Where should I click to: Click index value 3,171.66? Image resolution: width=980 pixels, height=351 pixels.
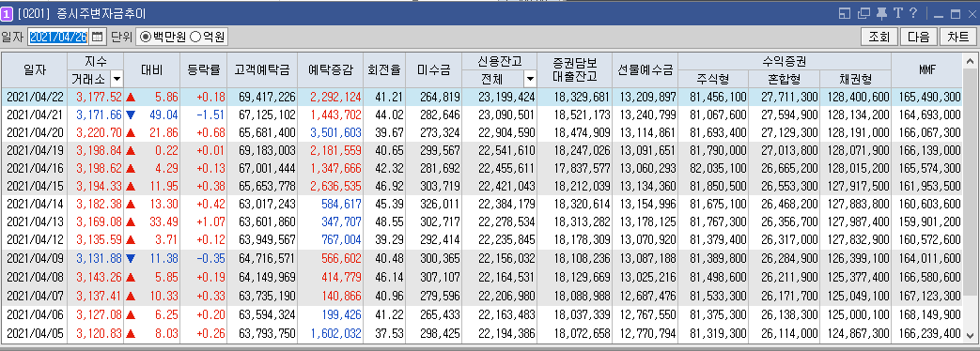point(99,114)
